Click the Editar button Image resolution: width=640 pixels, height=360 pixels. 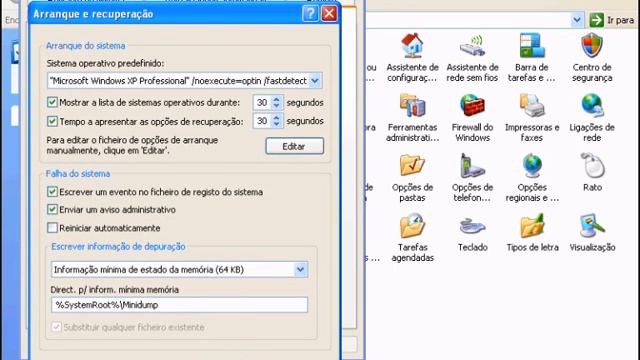point(294,146)
